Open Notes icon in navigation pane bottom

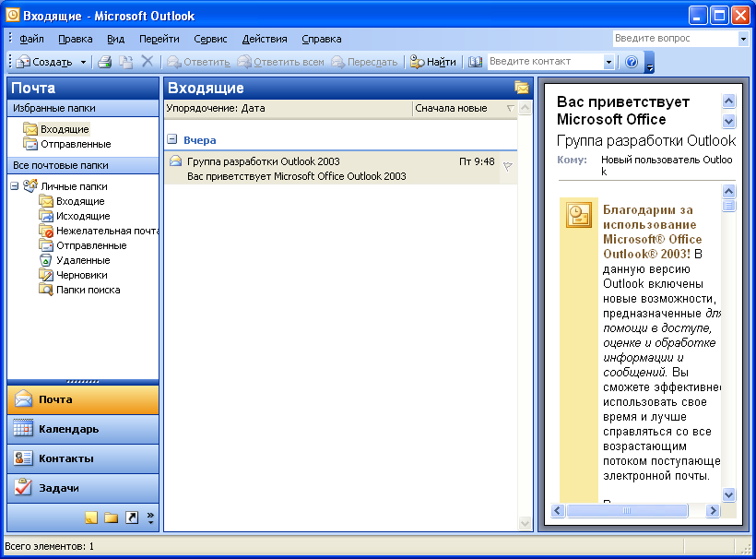[x=91, y=517]
